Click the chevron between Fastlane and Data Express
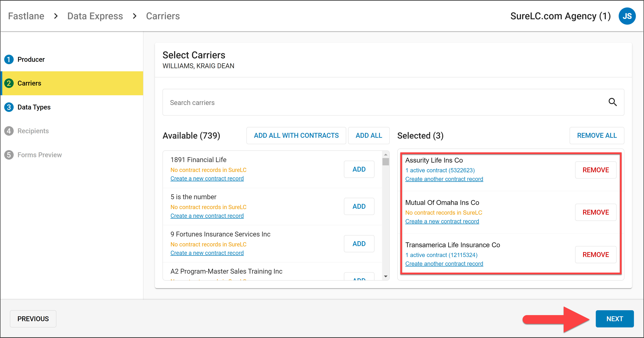This screenshot has width=644, height=338. 56,16
